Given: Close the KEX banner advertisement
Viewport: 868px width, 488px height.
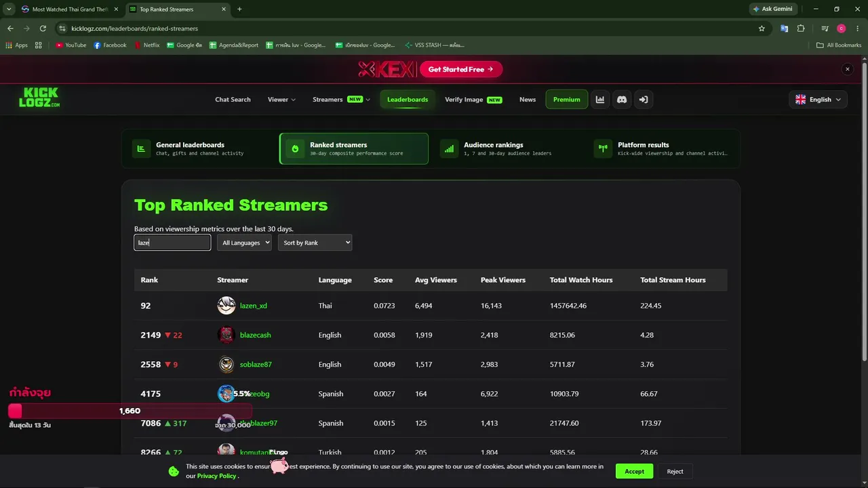Looking at the screenshot, I should [847, 69].
